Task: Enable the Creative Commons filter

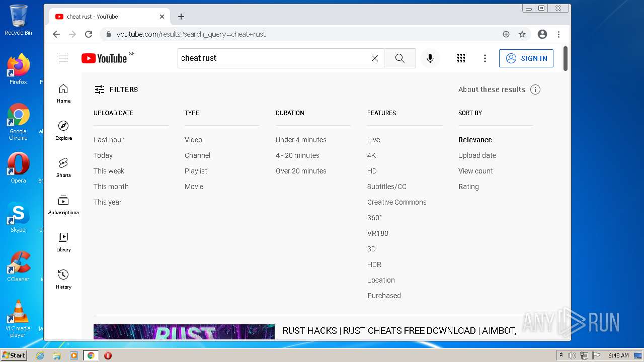Action: (x=397, y=202)
